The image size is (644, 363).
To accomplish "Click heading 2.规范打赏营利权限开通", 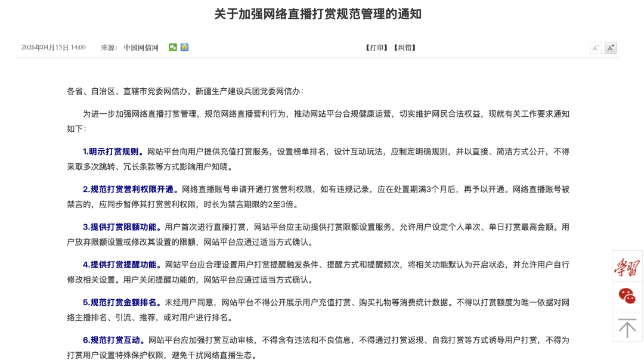I will (131, 190).
